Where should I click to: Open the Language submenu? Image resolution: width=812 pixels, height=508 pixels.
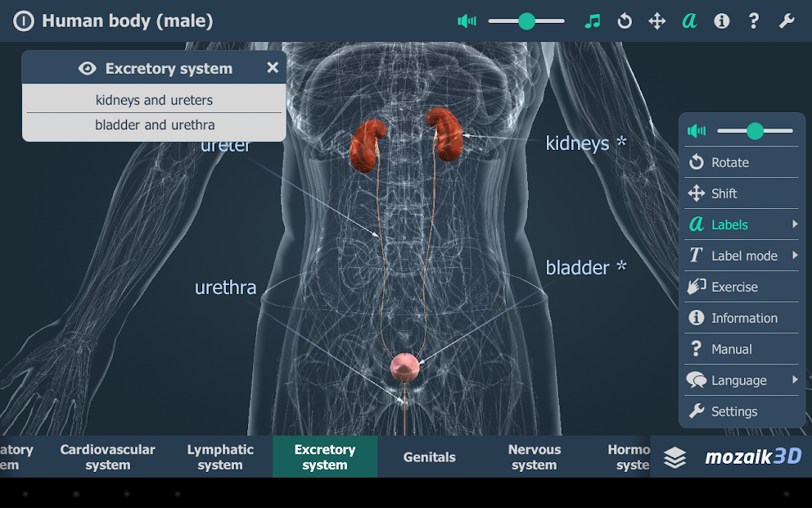tap(739, 380)
